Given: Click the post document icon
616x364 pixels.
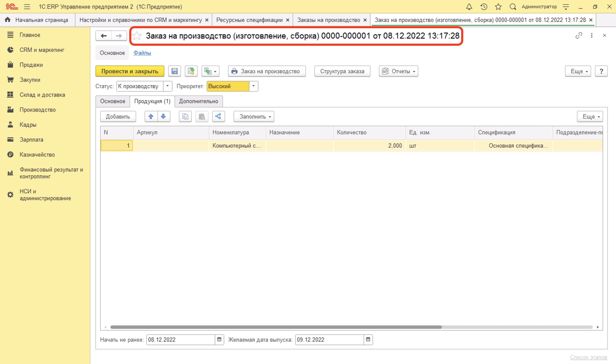Looking at the screenshot, I should click(x=191, y=71).
